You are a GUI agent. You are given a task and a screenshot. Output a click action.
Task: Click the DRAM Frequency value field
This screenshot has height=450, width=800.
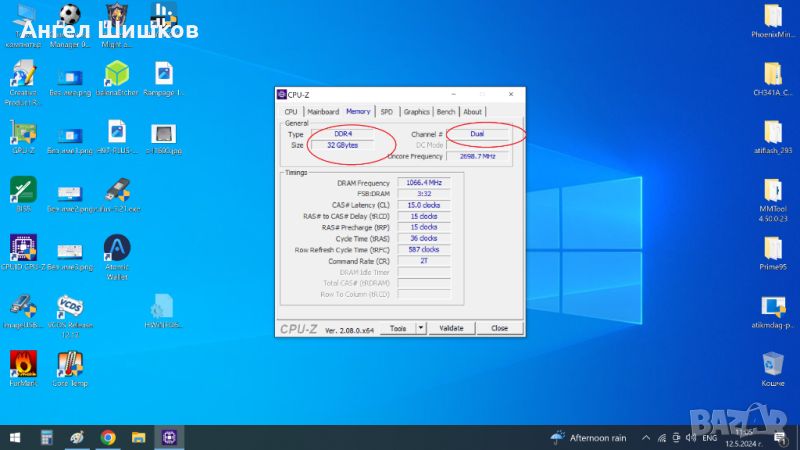pyautogui.click(x=424, y=183)
